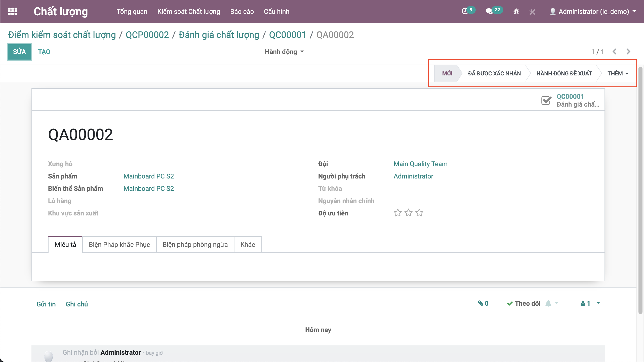Set priority to first star

pos(397,213)
